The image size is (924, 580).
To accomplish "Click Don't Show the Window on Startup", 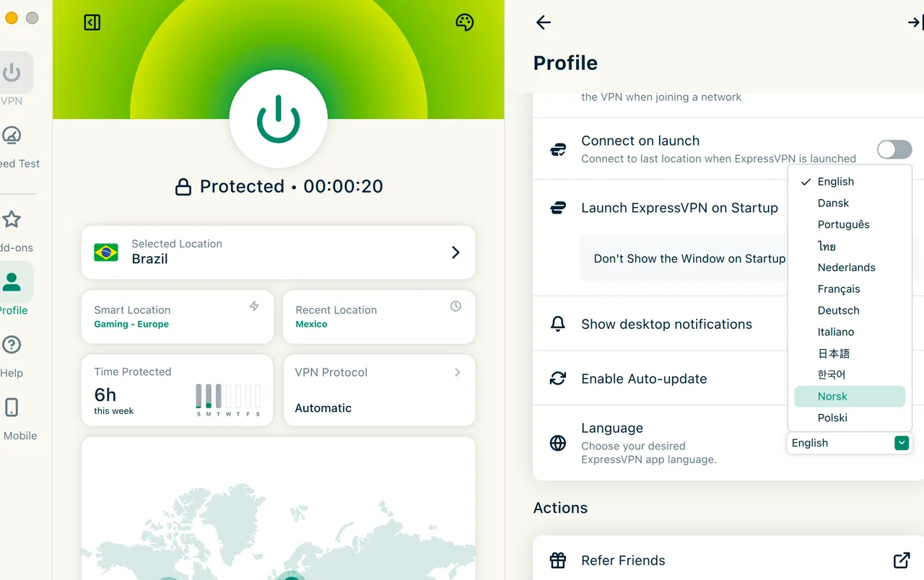I will [689, 258].
